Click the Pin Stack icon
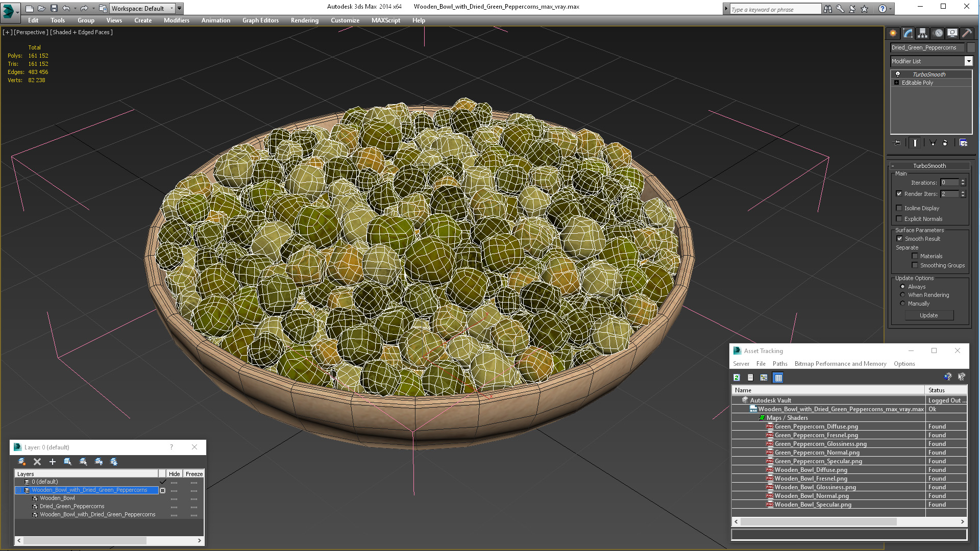Image resolution: width=980 pixels, height=551 pixels. (898, 143)
